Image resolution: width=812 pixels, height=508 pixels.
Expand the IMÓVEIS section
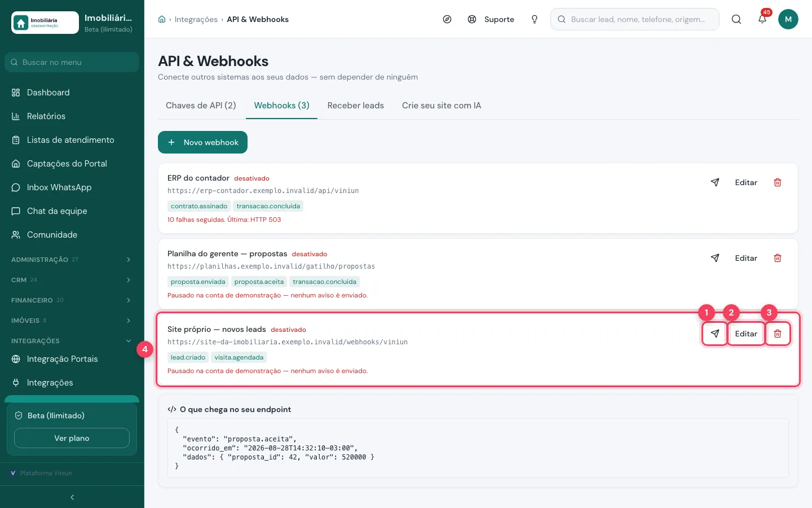click(x=72, y=321)
